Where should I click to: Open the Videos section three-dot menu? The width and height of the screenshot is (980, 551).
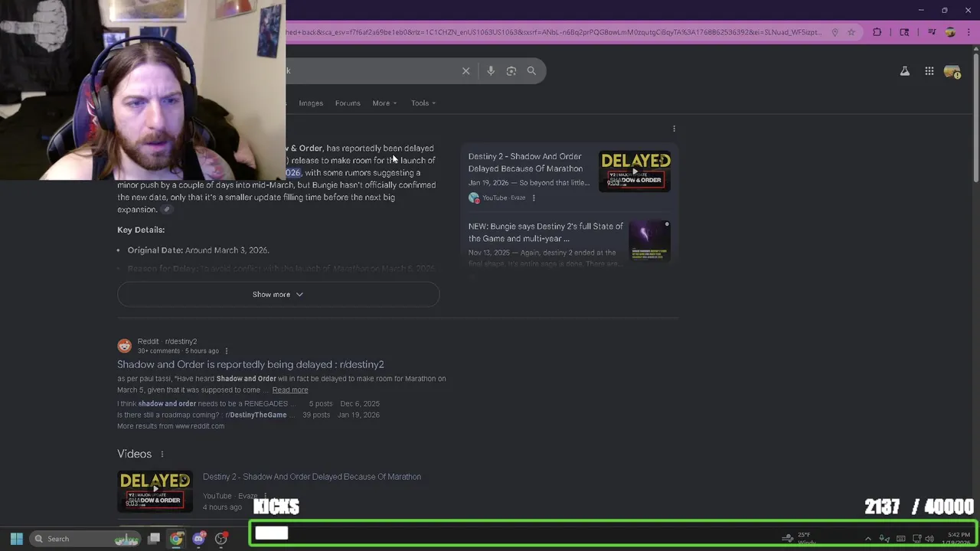(x=162, y=454)
